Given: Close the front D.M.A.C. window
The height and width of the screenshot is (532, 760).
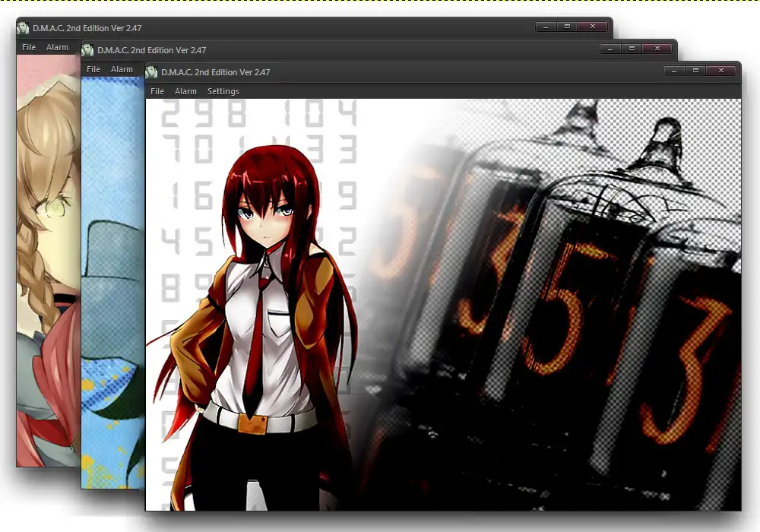Looking at the screenshot, I should click(x=721, y=71).
